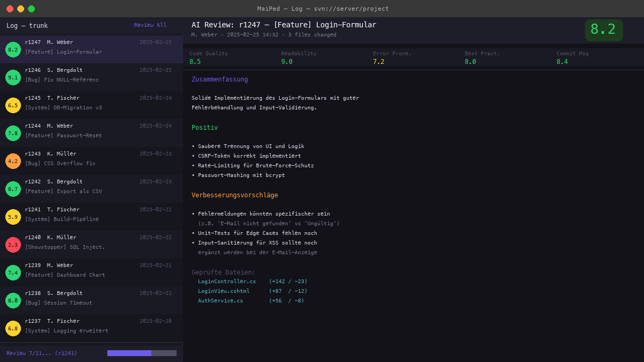Click the 5.9 badge for Build-Pipeline
The image size is (644, 362).
(x=13, y=217)
